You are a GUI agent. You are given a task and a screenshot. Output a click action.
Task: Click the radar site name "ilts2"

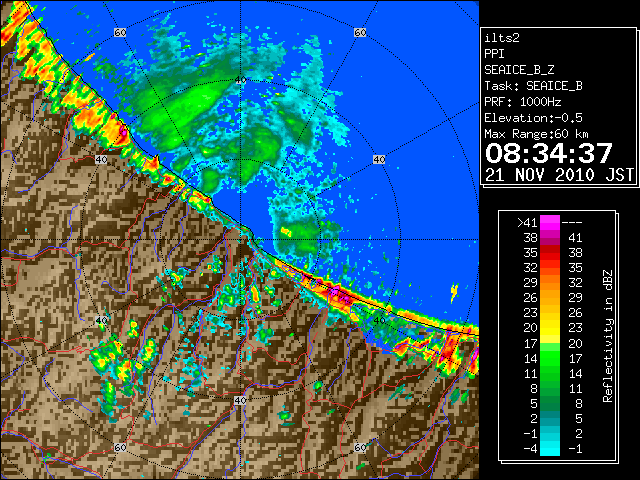(502, 38)
